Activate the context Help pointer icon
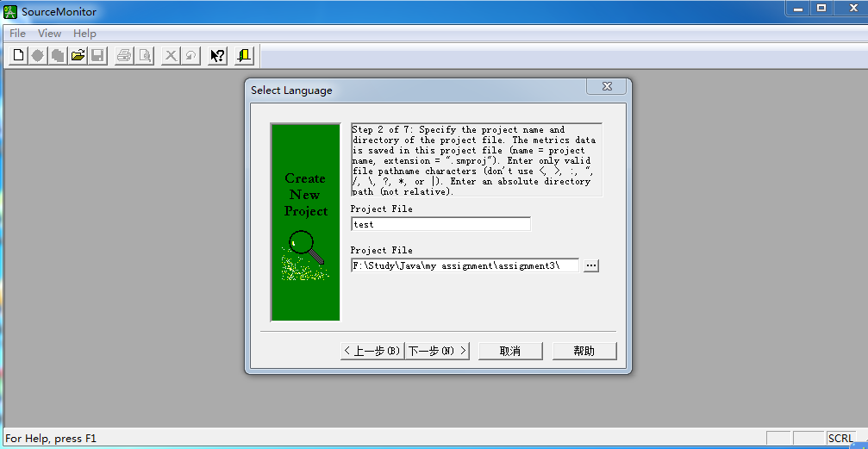The height and width of the screenshot is (449, 868). (217, 55)
